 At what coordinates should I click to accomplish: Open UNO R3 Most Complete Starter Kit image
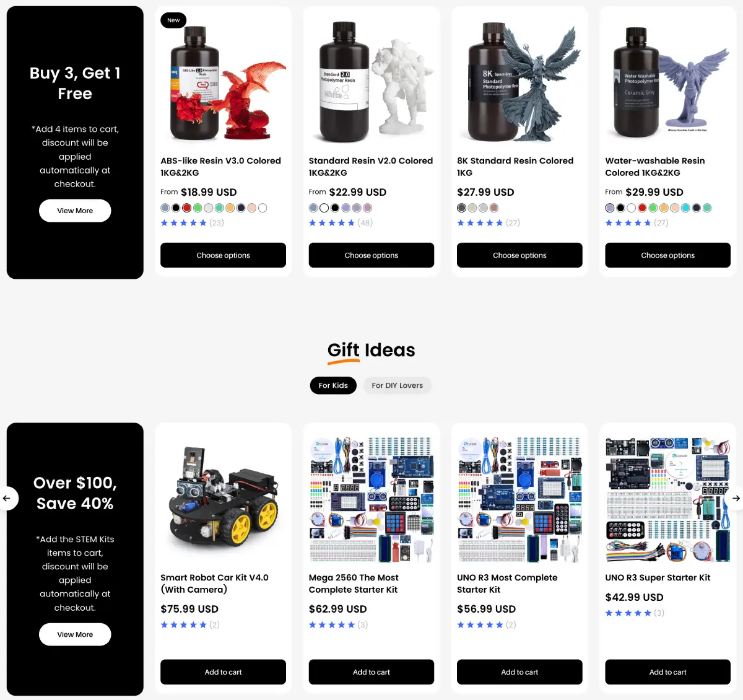519,499
